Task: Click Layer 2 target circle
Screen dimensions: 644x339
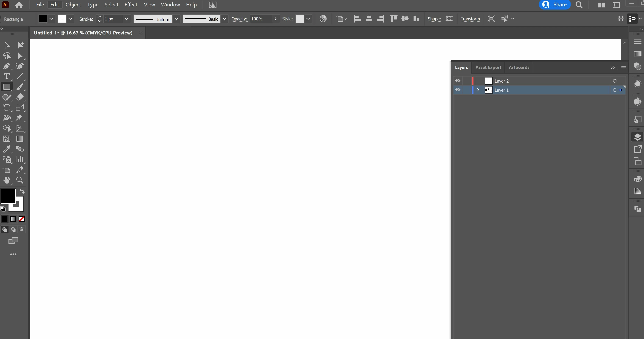Action: 615,81
